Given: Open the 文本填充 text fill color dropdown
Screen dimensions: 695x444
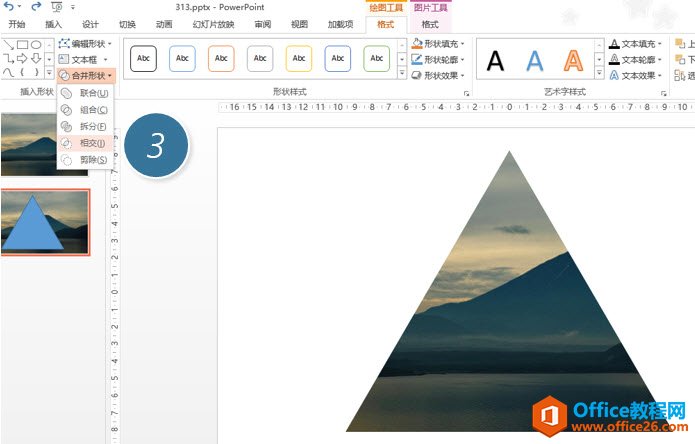Looking at the screenshot, I should coord(634,44).
